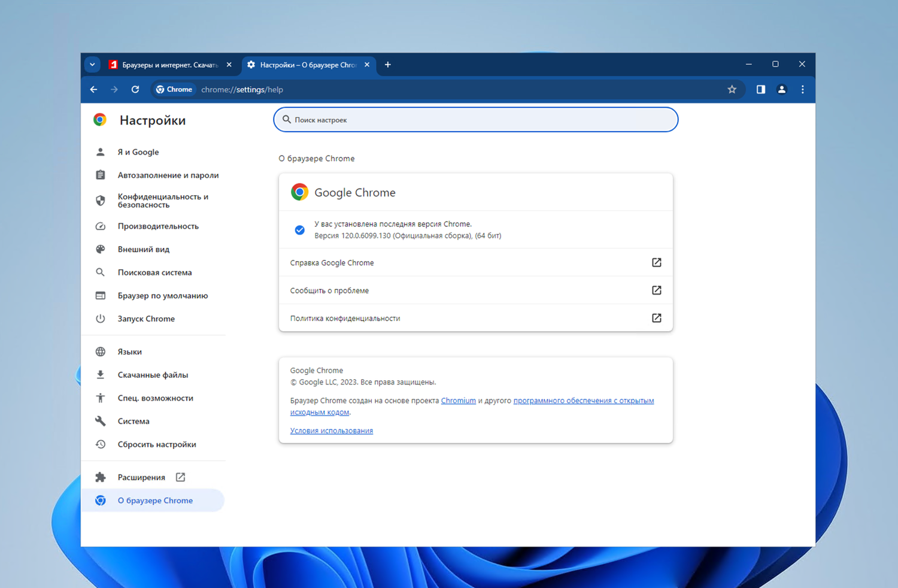Click the speedometer icon for Производительность
898x588 pixels.
click(101, 226)
